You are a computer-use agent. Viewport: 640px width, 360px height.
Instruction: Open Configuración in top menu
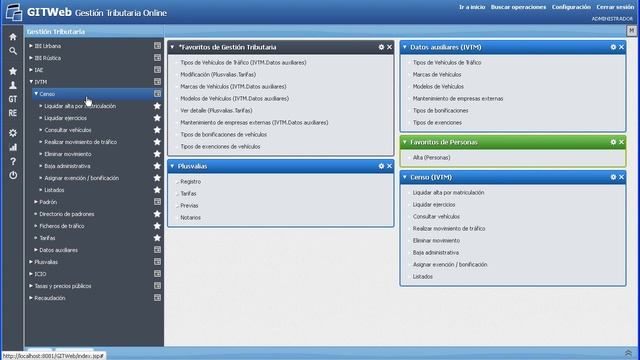tap(571, 7)
